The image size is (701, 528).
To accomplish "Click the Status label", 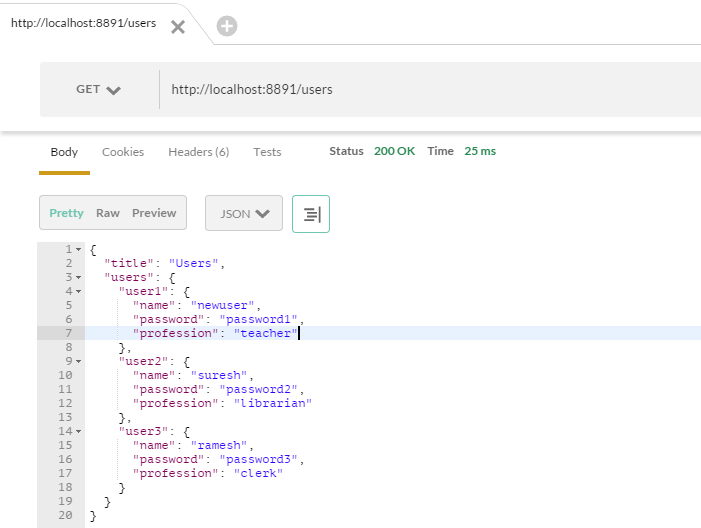I will point(346,151).
